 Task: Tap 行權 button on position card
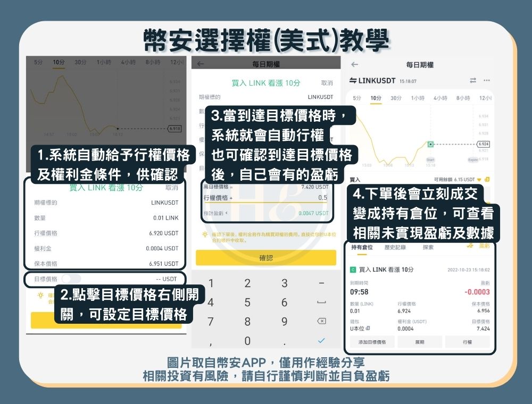(468, 342)
